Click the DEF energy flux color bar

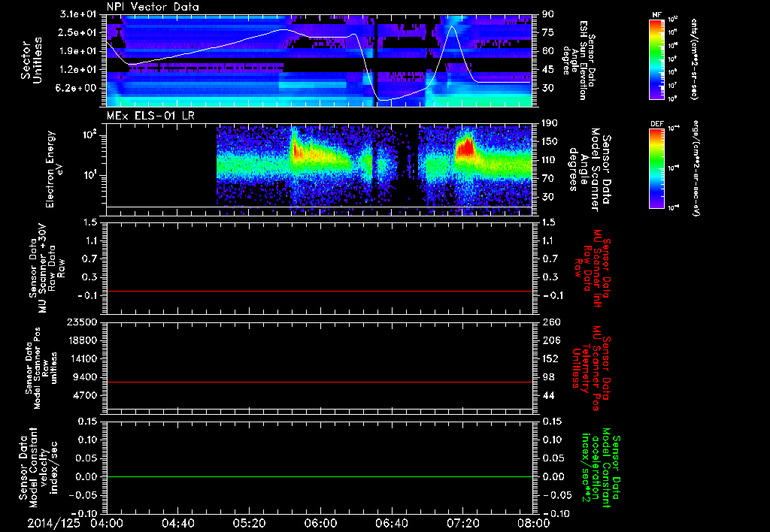656,168
